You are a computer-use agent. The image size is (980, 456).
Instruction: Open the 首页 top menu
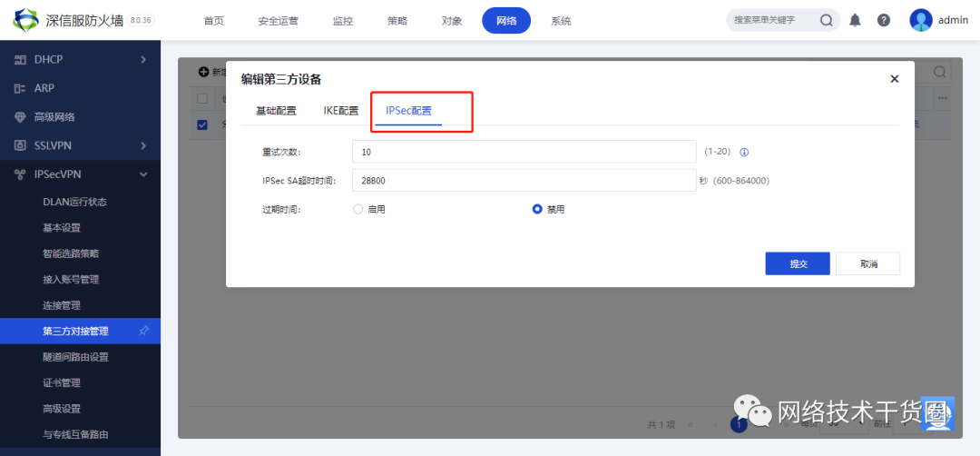(x=213, y=21)
